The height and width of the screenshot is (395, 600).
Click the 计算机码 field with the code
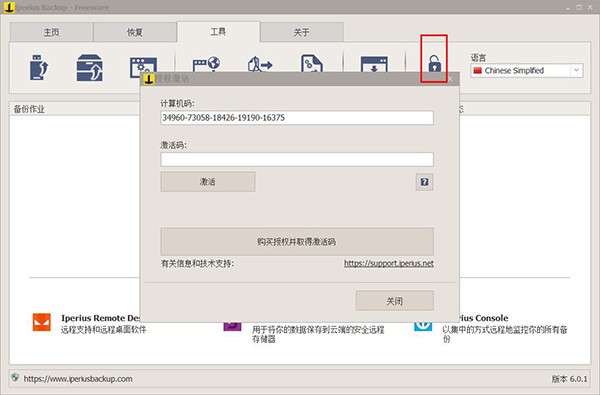pyautogui.click(x=297, y=118)
